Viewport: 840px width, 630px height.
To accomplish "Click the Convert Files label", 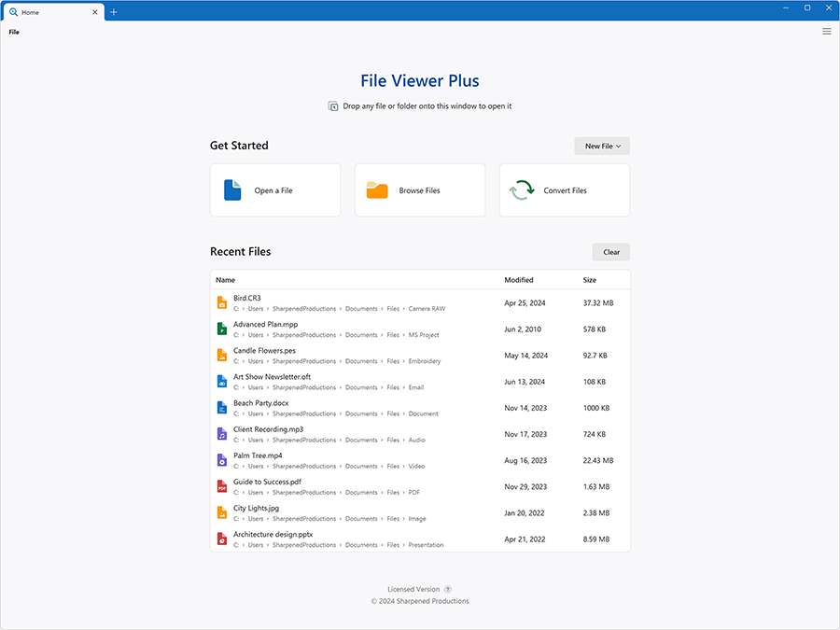I will pos(566,190).
